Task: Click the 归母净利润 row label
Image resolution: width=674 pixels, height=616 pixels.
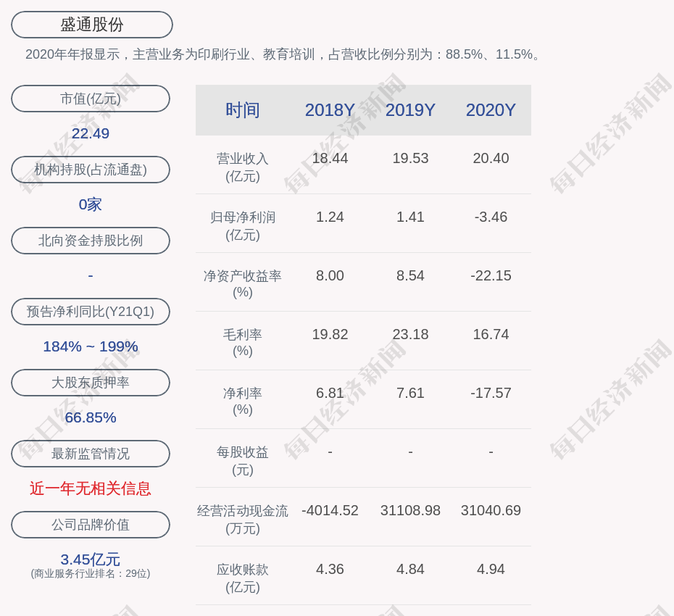Action: point(243,225)
